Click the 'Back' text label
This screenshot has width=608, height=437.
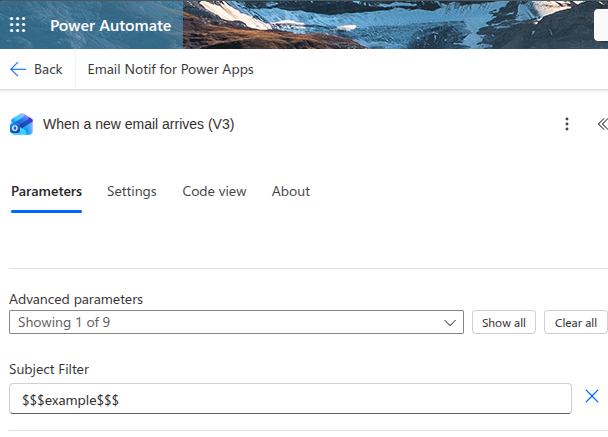(x=48, y=69)
